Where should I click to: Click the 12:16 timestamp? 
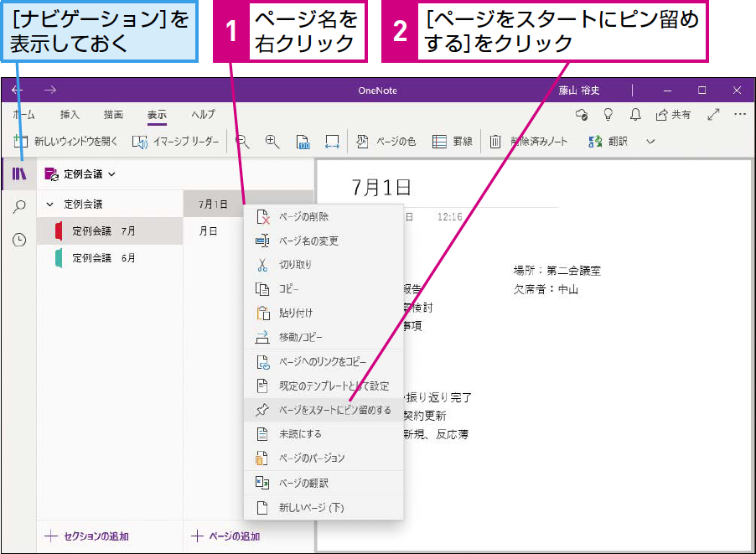[449, 217]
